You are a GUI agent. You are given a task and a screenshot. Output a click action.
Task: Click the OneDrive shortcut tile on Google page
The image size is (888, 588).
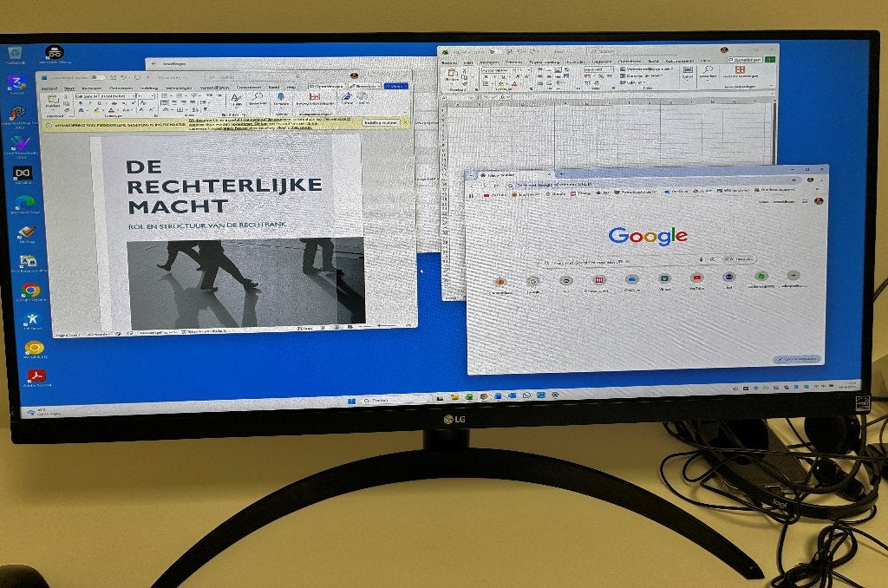(x=632, y=282)
